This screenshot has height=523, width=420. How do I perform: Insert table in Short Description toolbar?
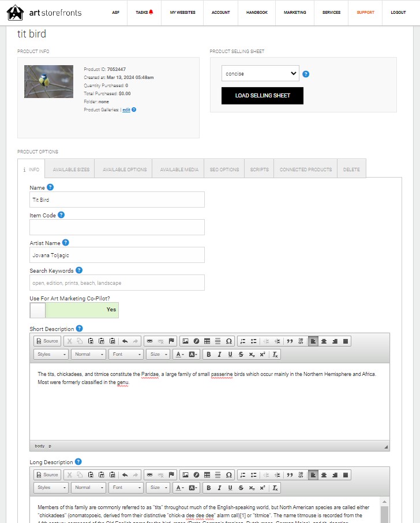coord(207,341)
